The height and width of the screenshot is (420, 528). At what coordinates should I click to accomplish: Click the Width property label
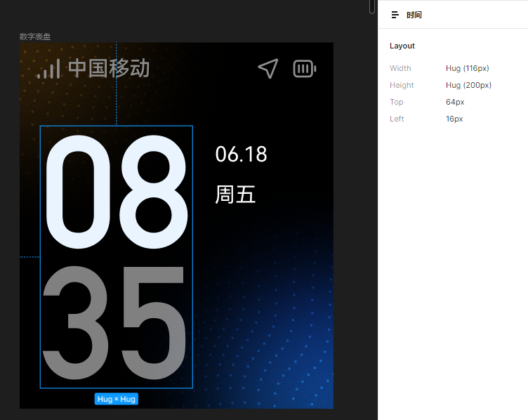[400, 68]
